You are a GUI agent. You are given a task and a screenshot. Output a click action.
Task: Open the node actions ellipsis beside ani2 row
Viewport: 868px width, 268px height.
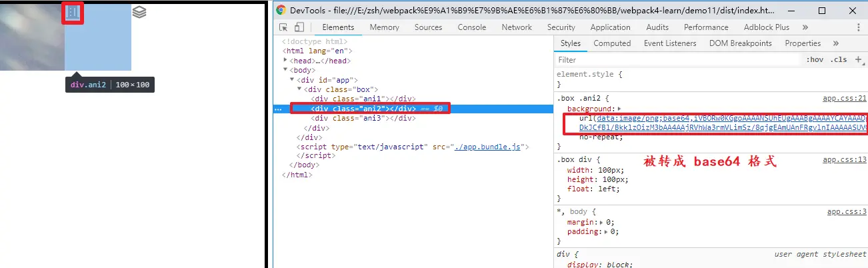pyautogui.click(x=278, y=108)
